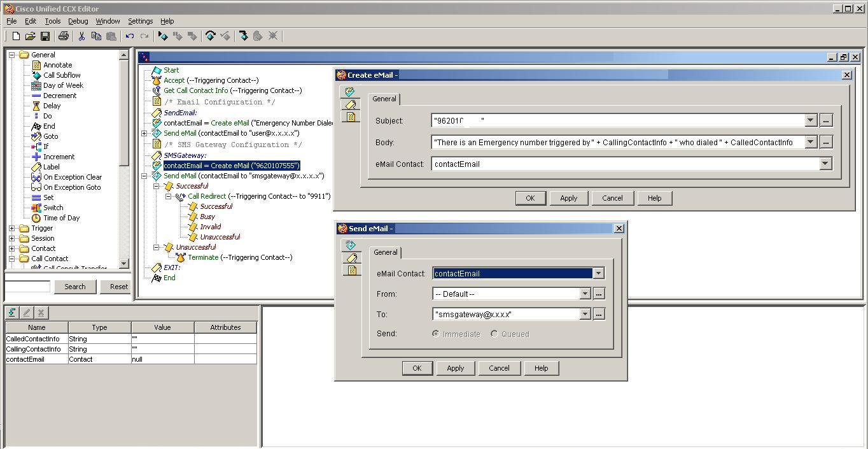Viewport: 868px width, 449px height.
Task: Click the Open folder toolbar icon
Action: tap(30, 36)
